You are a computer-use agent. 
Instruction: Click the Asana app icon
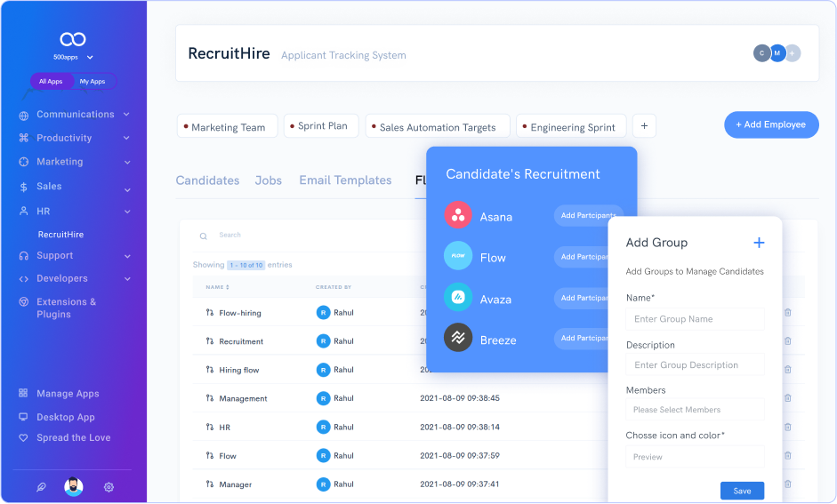coord(458,216)
